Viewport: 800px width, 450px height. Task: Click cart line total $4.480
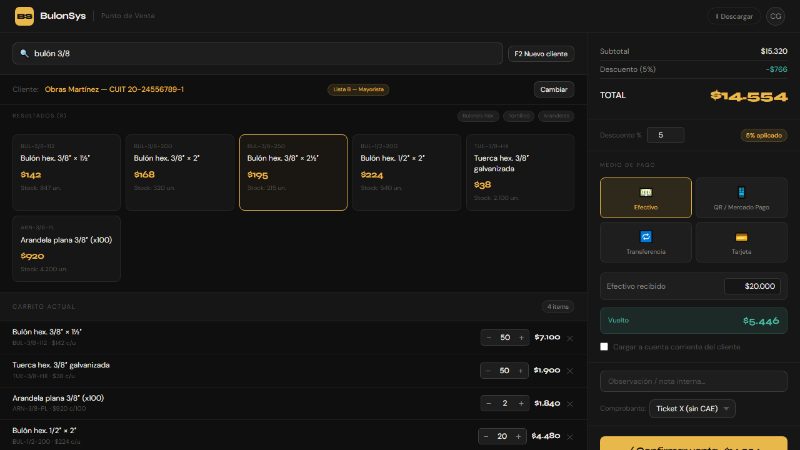tap(545, 436)
